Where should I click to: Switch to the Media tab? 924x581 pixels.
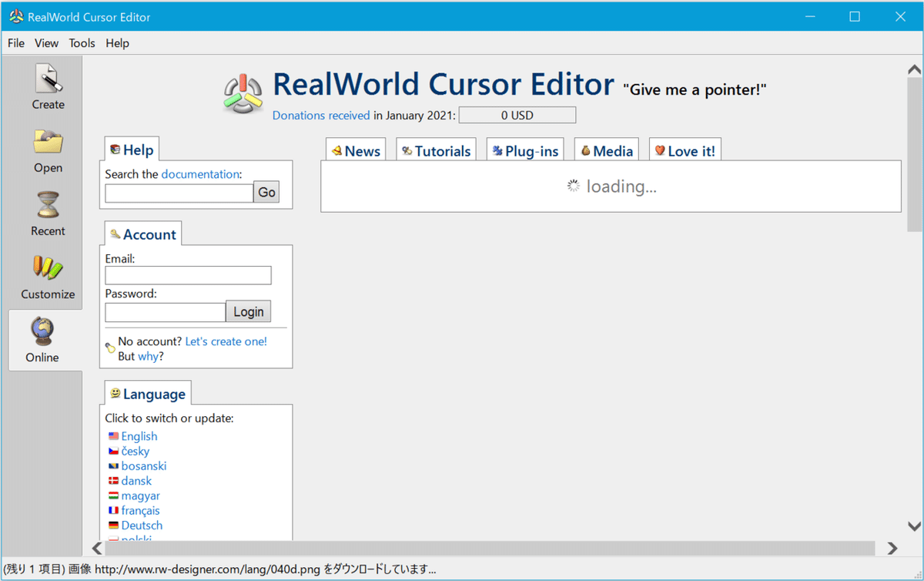pyautogui.click(x=607, y=150)
